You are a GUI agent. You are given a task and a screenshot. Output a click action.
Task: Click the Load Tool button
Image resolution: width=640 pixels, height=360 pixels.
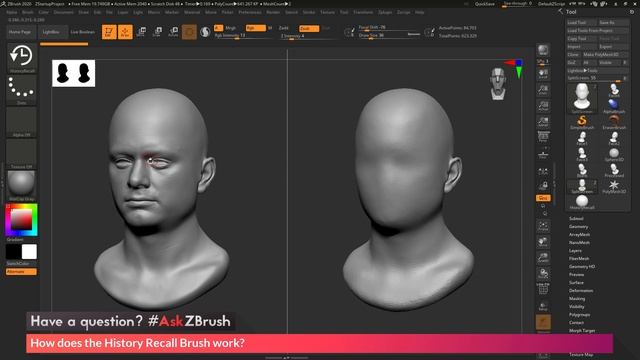coord(581,22)
